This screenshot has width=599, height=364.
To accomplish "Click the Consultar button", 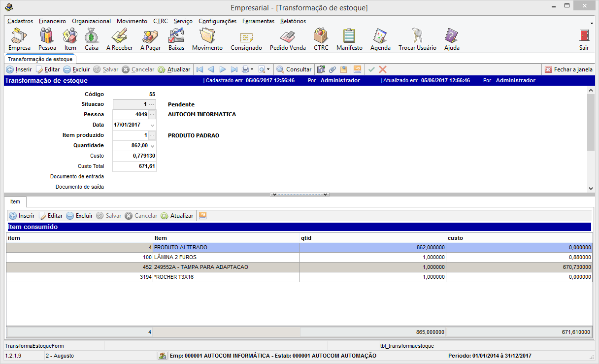I will tap(294, 69).
